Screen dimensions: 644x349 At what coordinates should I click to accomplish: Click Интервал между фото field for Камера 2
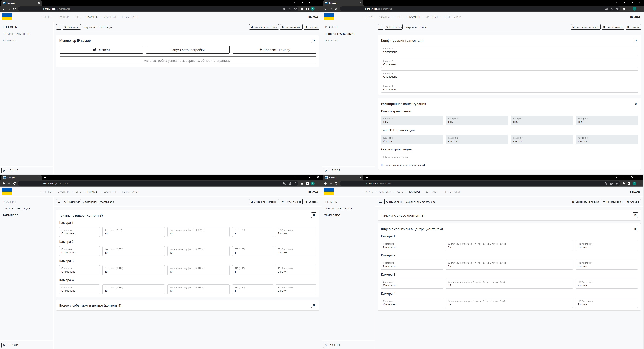(198, 251)
